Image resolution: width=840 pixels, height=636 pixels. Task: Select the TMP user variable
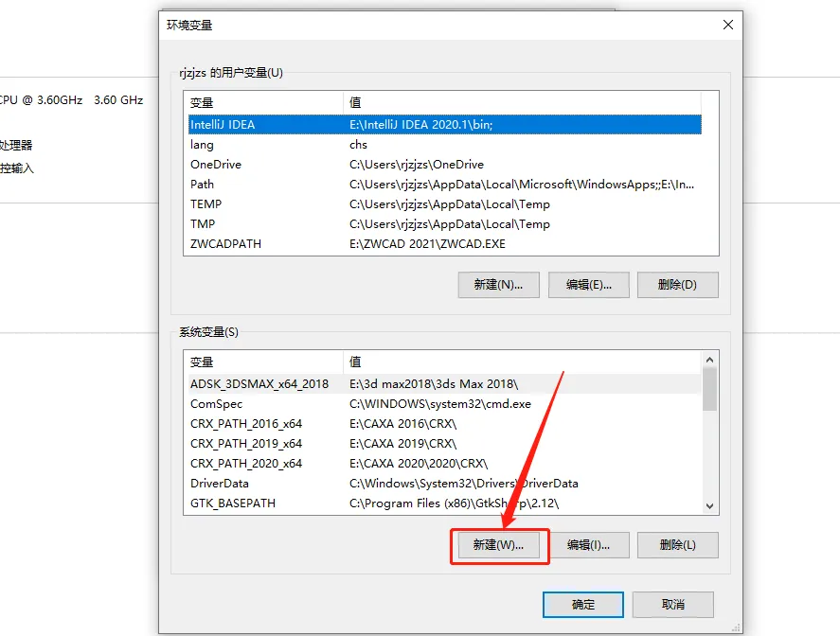pos(445,223)
